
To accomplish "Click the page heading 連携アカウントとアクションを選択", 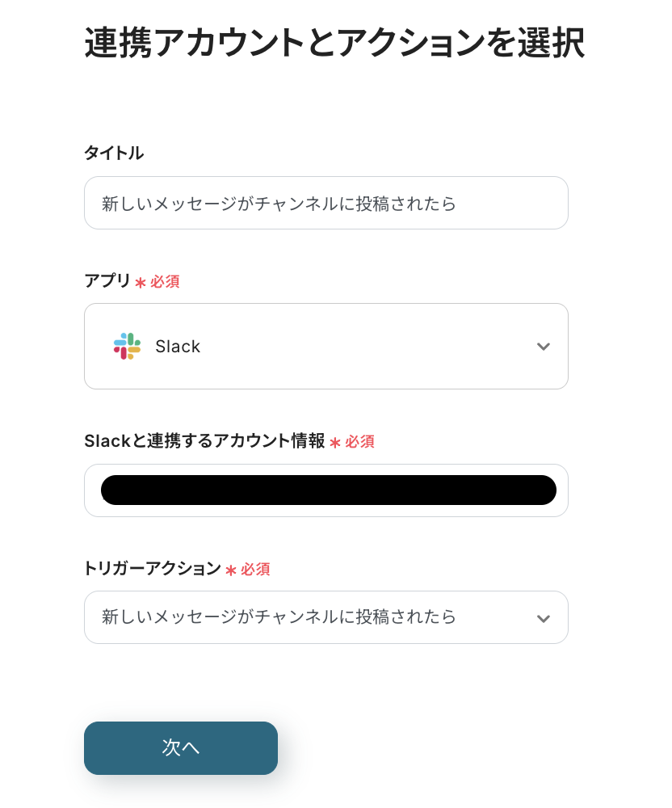I will [334, 43].
